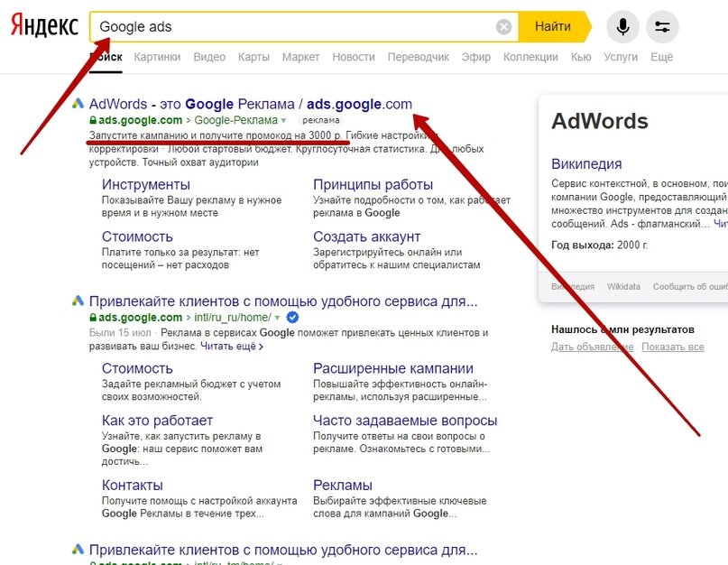
Task: Expand the Ещё menu
Action: tap(661, 57)
